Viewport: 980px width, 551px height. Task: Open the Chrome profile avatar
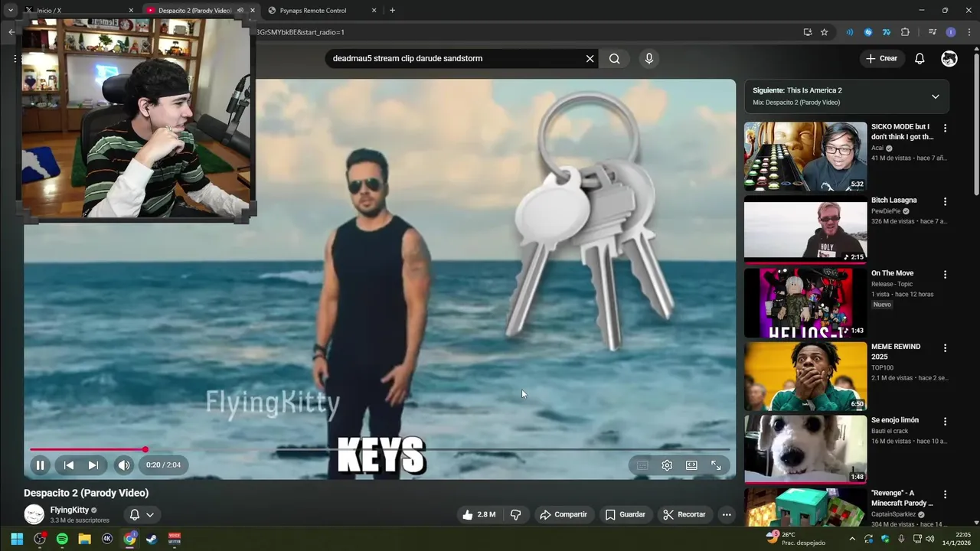951,32
